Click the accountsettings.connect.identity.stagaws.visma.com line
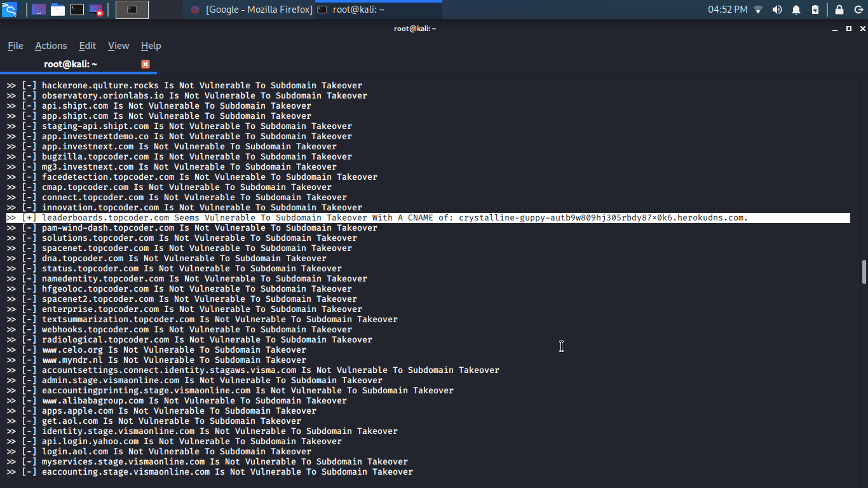Viewport: 868px width, 488px height. tap(253, 370)
